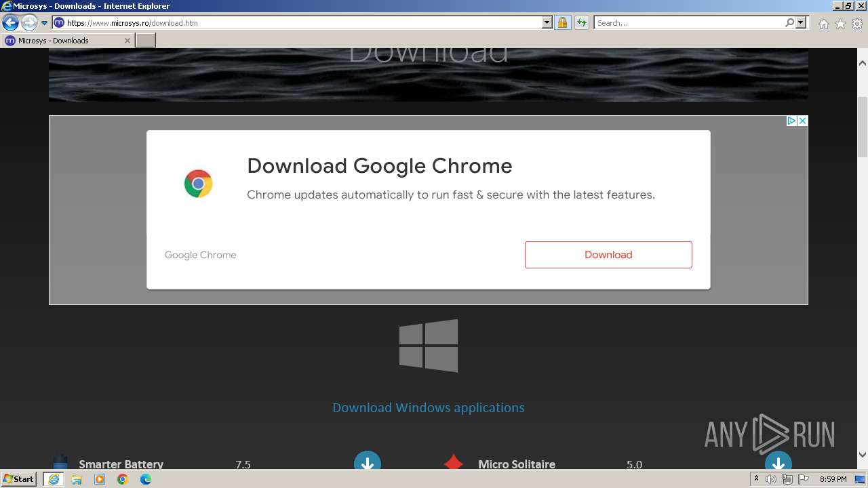Click the security lock icon
The height and width of the screenshot is (488, 868).
[562, 23]
